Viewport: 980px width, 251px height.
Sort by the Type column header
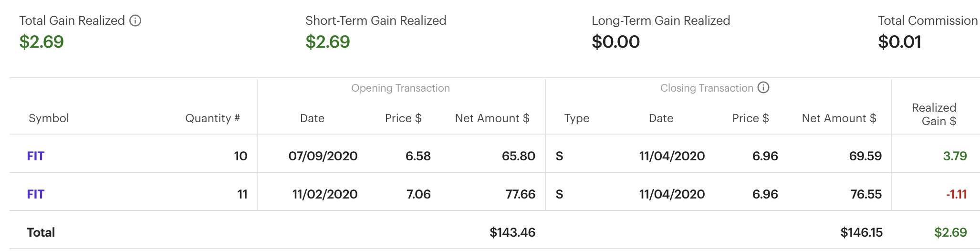click(x=576, y=118)
